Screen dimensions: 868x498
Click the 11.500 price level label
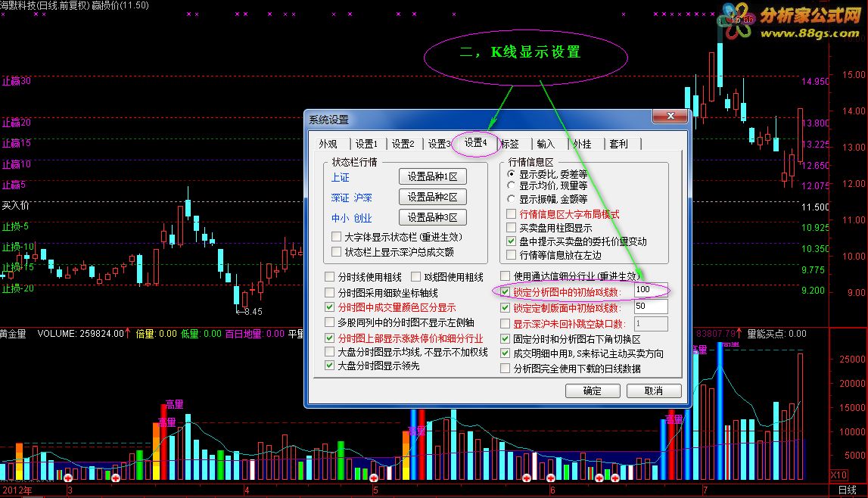(x=816, y=207)
